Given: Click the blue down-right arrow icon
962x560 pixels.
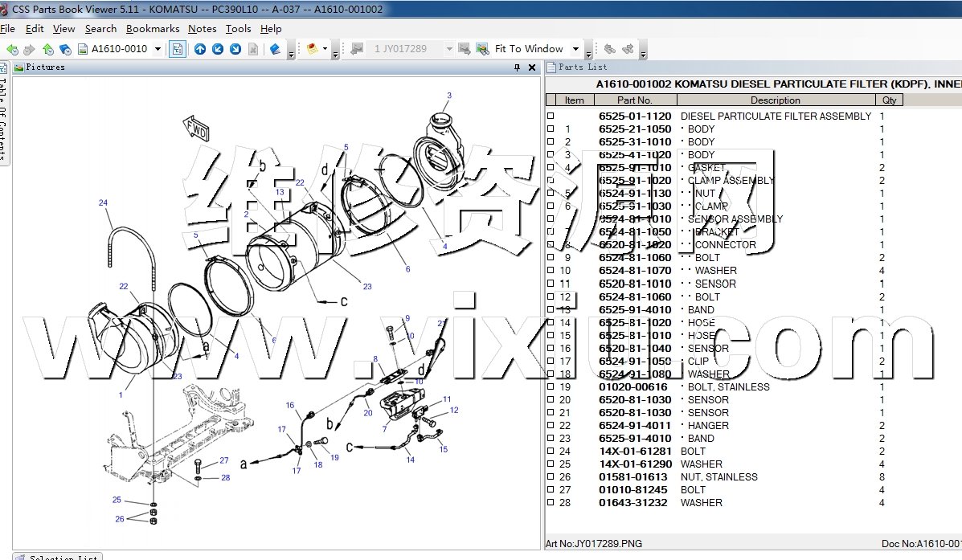Looking at the screenshot, I should click(235, 49).
